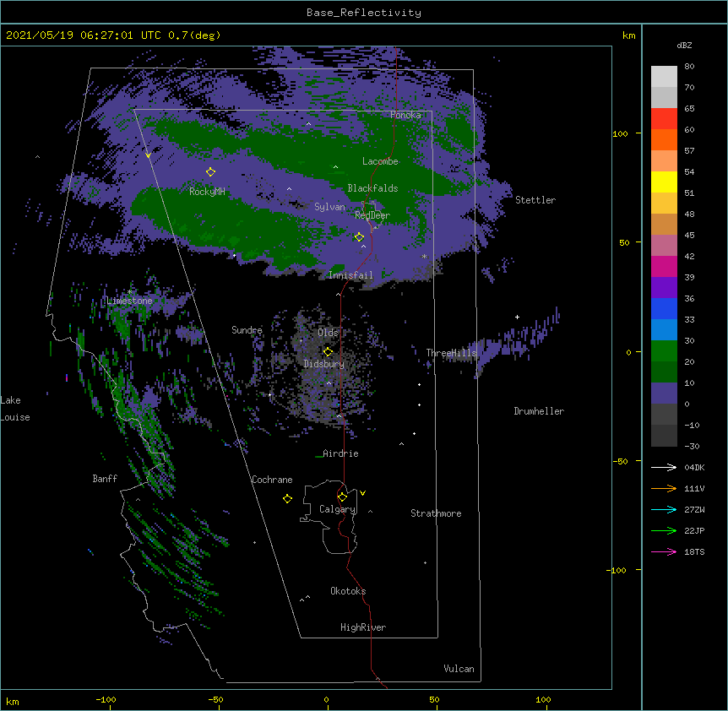Click the Innisfail label
Viewport: 728px width, 711px height.
coord(350,275)
